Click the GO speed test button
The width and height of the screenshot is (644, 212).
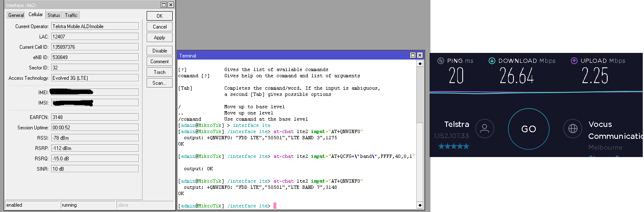(x=528, y=129)
